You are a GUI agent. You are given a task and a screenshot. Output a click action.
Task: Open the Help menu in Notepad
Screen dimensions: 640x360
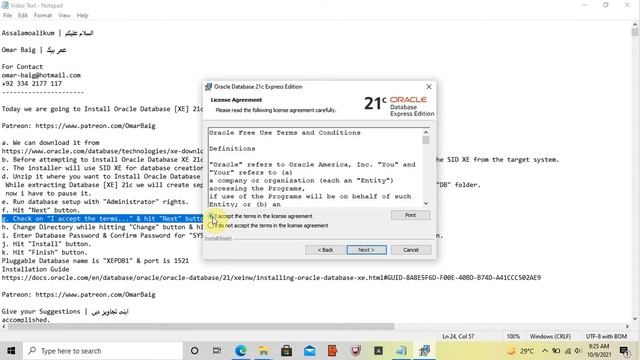pos(82,16)
